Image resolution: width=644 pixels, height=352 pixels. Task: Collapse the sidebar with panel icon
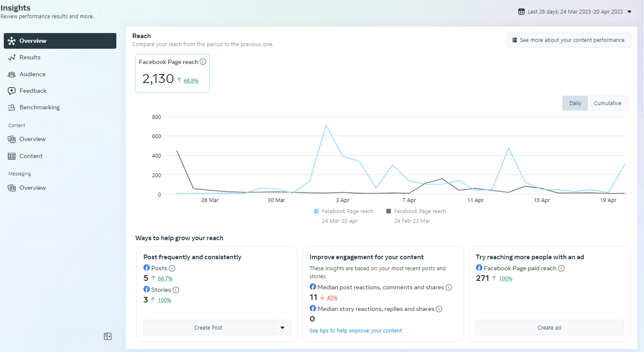pos(107,336)
